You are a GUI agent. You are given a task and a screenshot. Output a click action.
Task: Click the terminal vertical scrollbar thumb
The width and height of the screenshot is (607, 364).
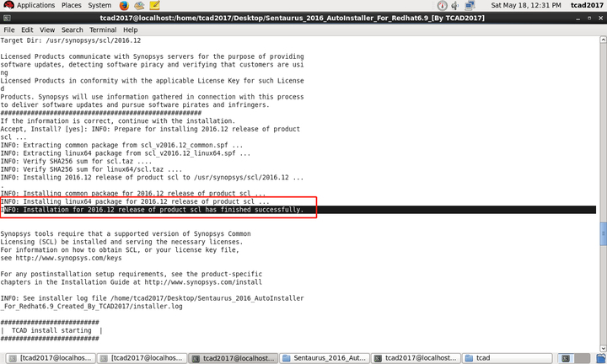pyautogui.click(x=603, y=234)
